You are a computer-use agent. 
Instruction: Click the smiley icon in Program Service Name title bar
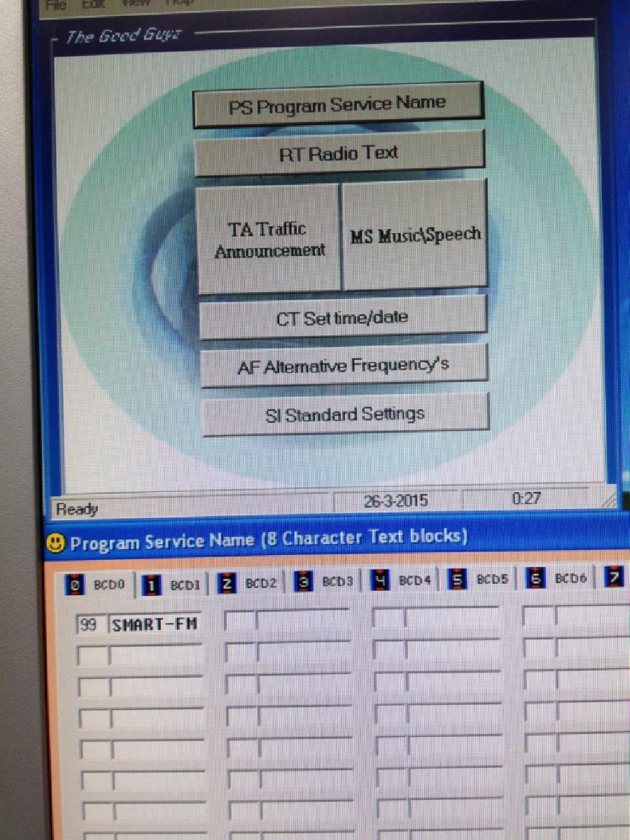[x=56, y=542]
